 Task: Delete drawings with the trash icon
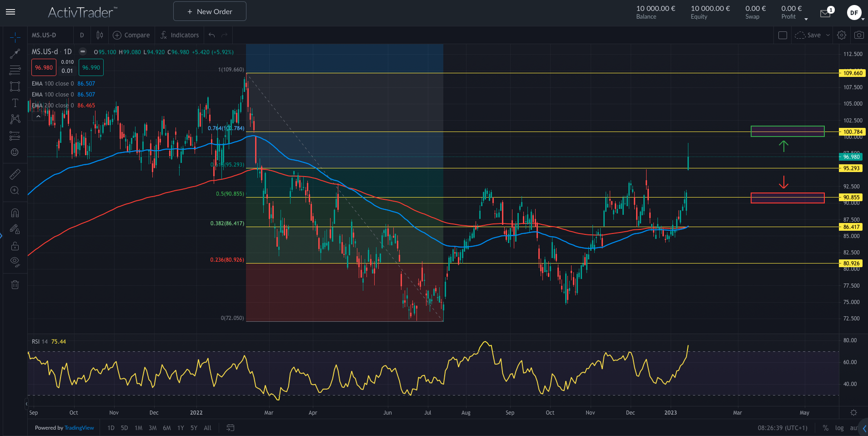15,285
